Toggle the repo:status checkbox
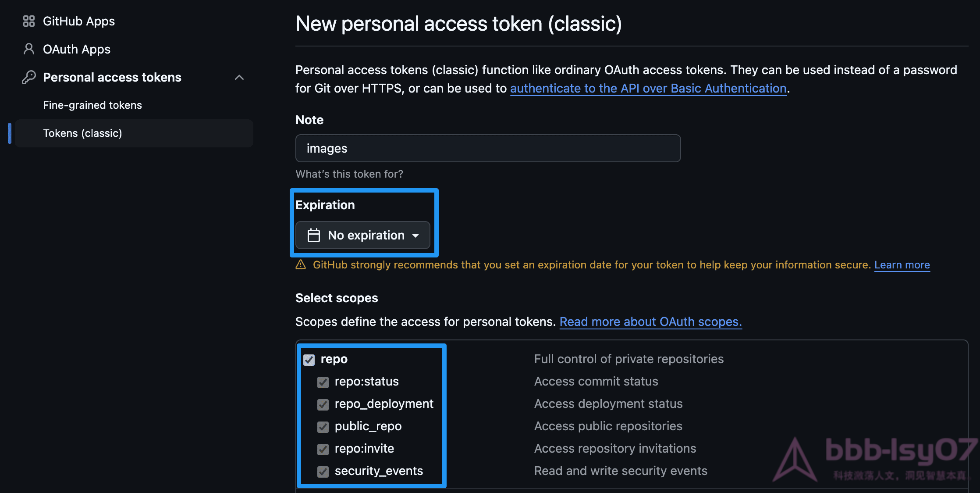The width and height of the screenshot is (980, 493). pyautogui.click(x=323, y=382)
